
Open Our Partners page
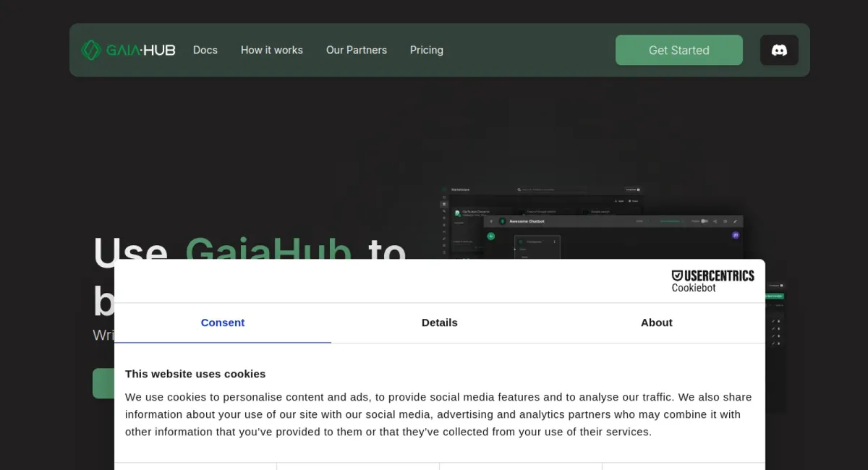357,50
